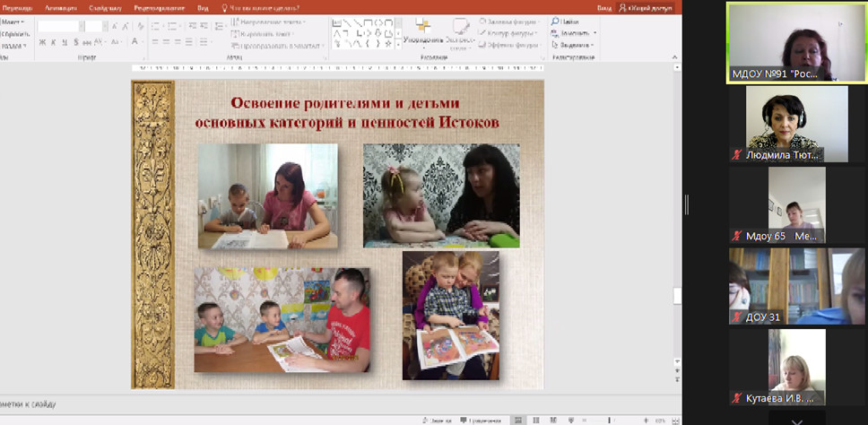The image size is (868, 425).
Task: Toggle bold (Ж) text formatting
Action: 42,42
